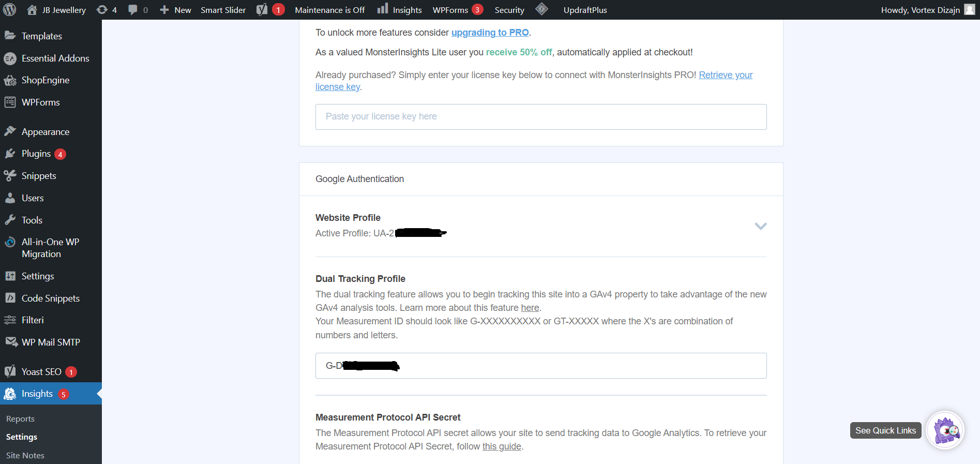The image size is (980, 464).
Task: Click the See Quick Links button
Action: click(x=885, y=430)
